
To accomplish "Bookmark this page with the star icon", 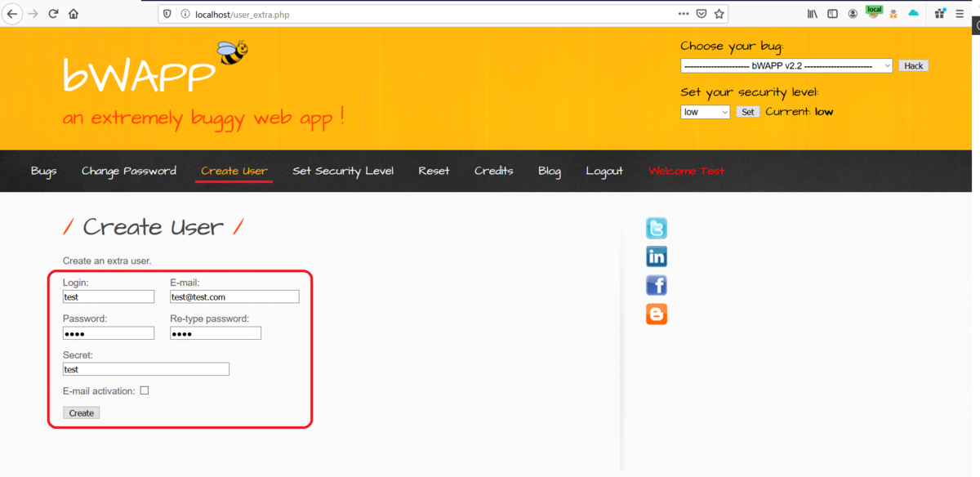I will [x=719, y=14].
